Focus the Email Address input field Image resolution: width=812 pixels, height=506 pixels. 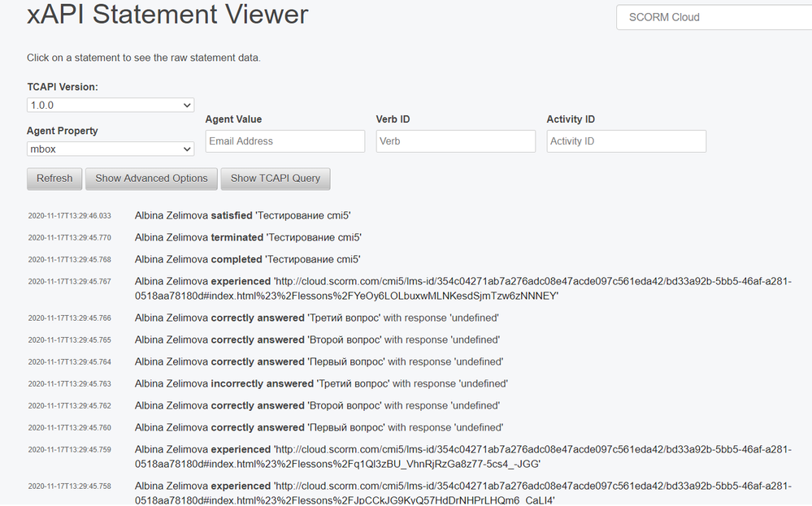[x=284, y=141]
